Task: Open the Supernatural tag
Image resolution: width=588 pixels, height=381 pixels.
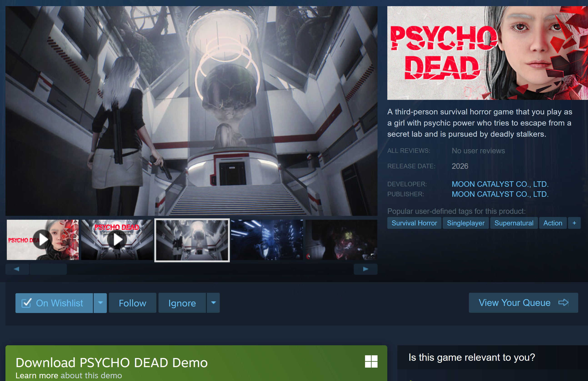Action: coord(514,223)
